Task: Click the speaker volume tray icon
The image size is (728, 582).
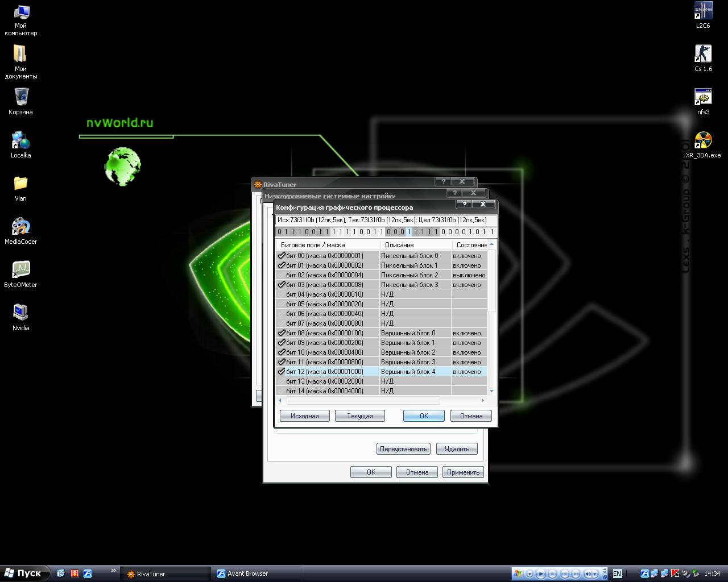Action: point(685,573)
